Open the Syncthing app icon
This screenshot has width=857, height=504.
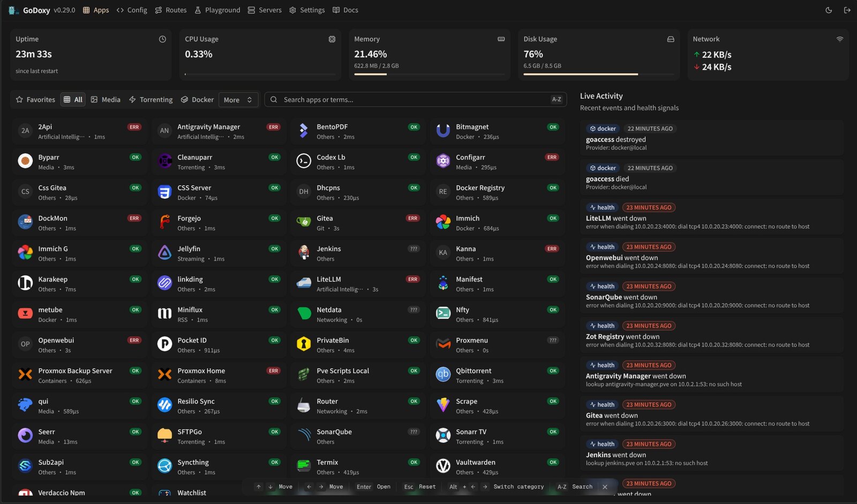[164, 467]
